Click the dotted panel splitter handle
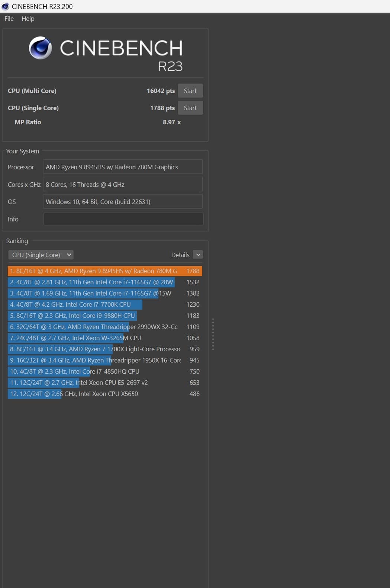The width and height of the screenshot is (390, 588). tap(213, 334)
